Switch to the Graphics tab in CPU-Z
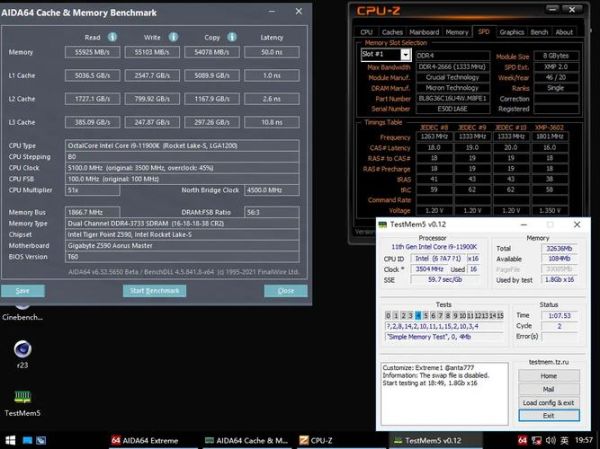600x449 pixels. point(510,32)
